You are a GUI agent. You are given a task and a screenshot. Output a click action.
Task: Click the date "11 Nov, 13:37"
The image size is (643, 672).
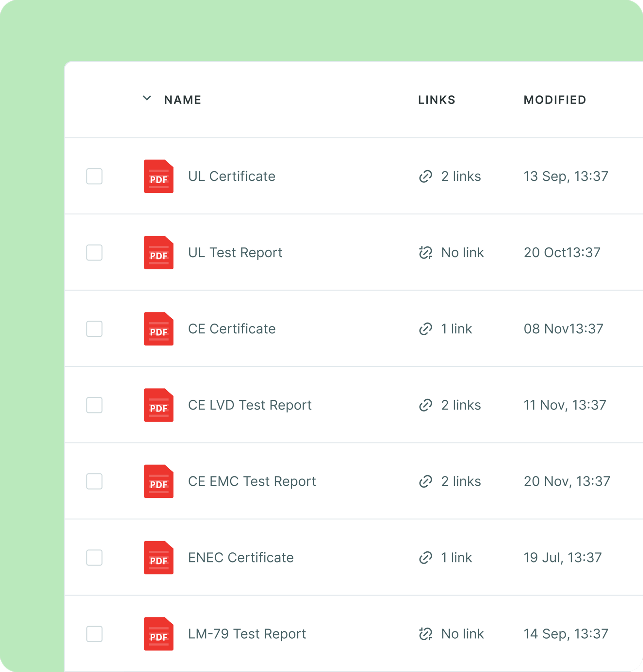click(x=565, y=406)
